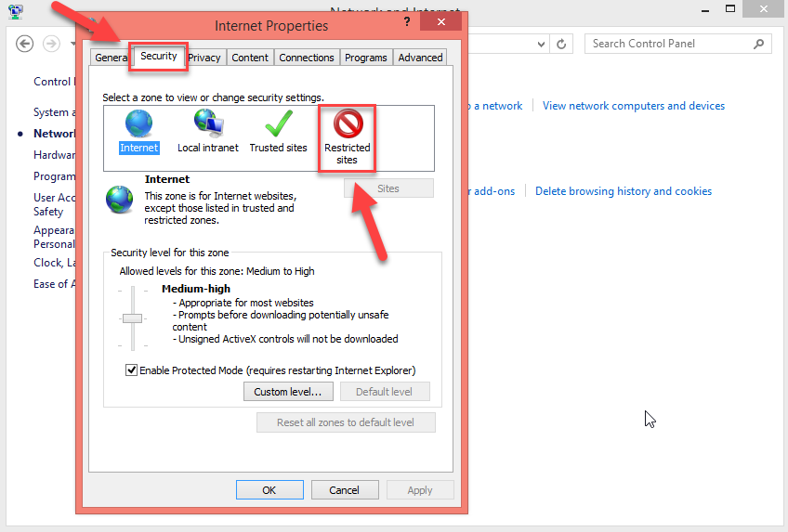788x532 pixels.
Task: Expand the address bar history dropdown
Action: (542, 44)
